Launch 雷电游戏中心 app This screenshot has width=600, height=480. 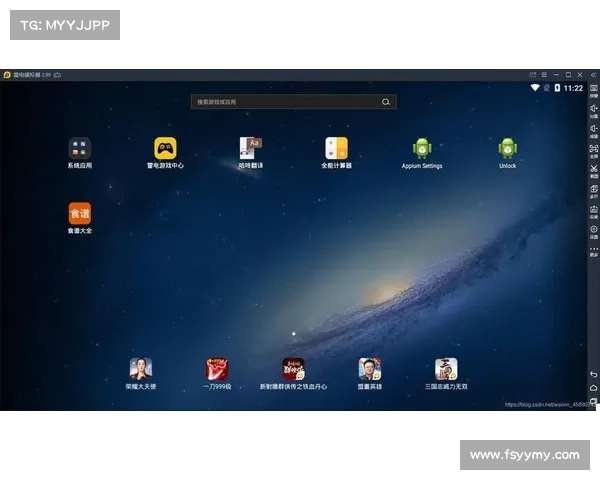[x=165, y=149]
